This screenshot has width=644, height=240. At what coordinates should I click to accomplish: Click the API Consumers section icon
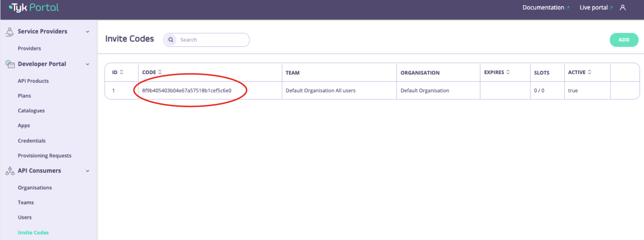tap(10, 171)
